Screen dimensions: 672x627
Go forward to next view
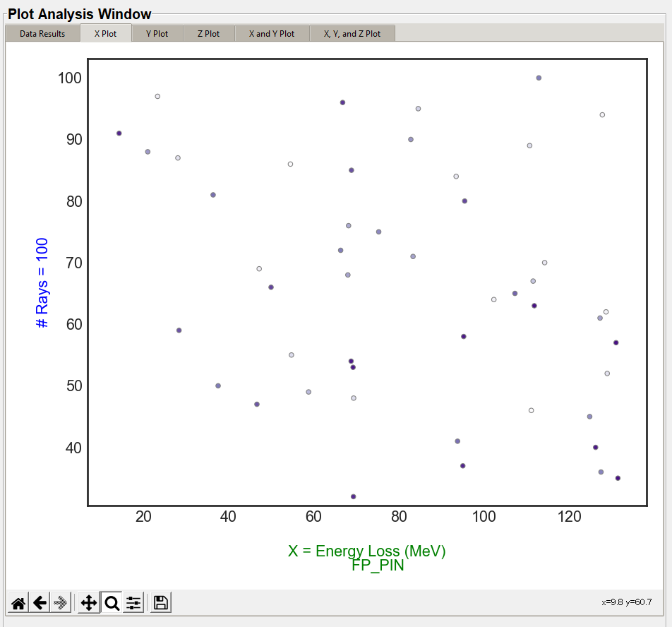pos(61,603)
